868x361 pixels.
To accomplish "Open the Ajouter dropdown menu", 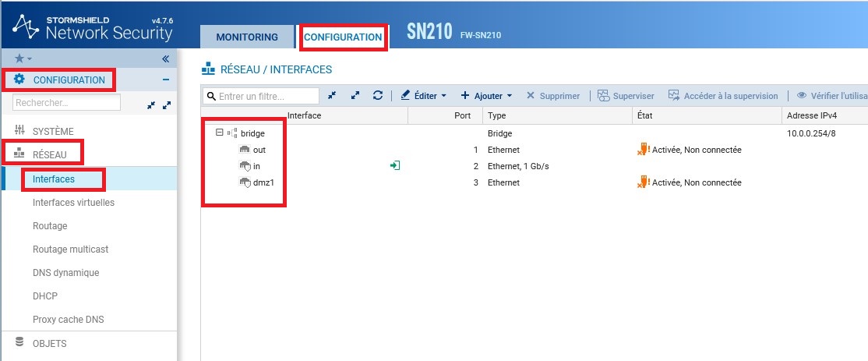I will (x=486, y=96).
